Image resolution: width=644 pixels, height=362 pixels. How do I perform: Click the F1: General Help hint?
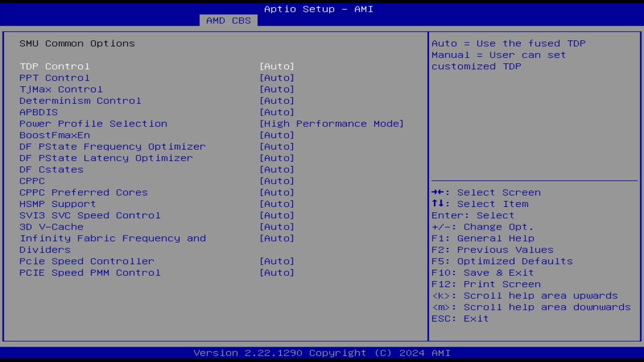point(482,238)
